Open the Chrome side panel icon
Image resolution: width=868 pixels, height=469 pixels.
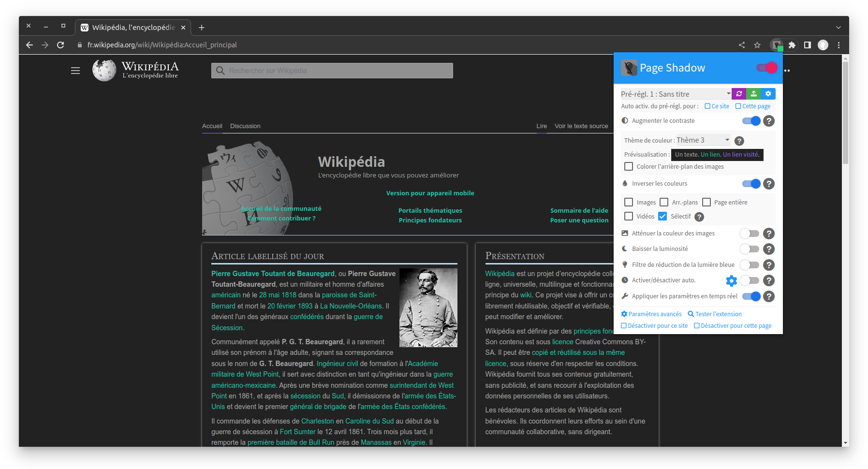[x=808, y=45]
